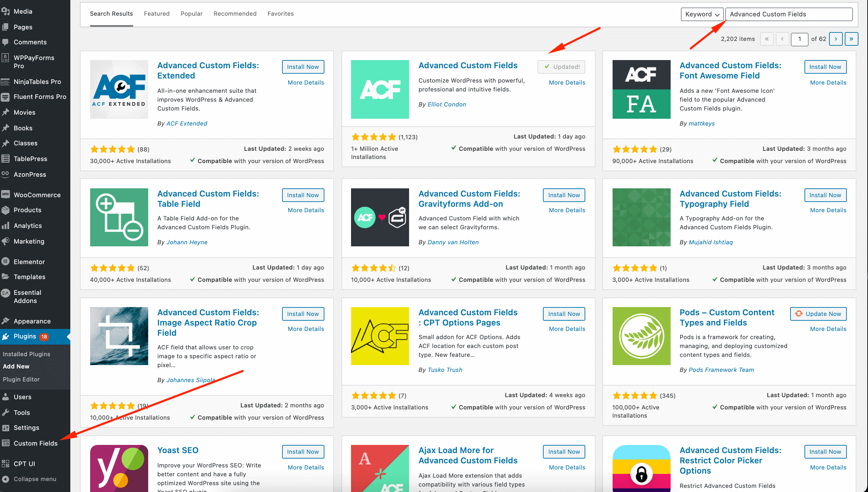Click the Marketing megaphone icon
The width and height of the screenshot is (868, 492).
pos(5,241)
